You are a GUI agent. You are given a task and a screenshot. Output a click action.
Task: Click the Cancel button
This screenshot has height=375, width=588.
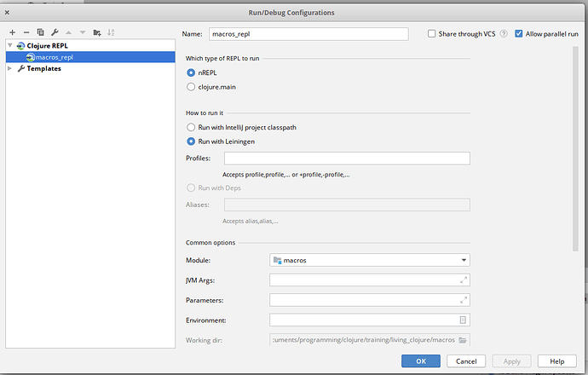pyautogui.click(x=466, y=361)
